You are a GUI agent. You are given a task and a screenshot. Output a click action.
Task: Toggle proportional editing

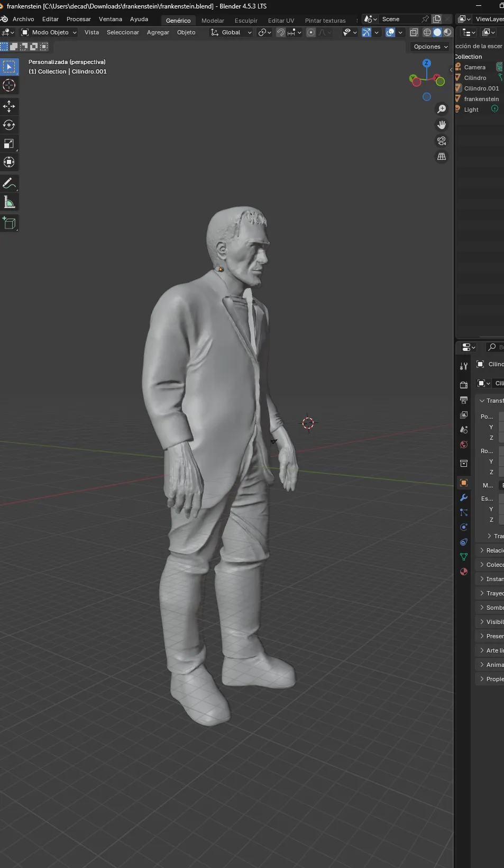pos(311,32)
